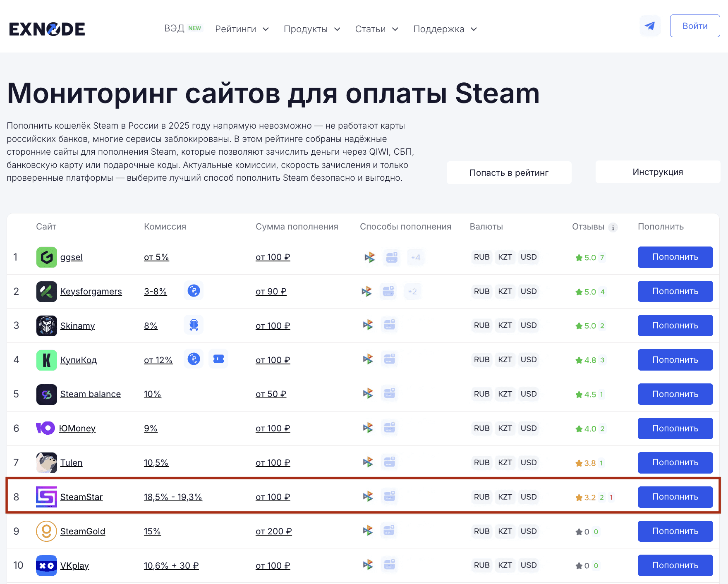Go to the ВЭД section

coord(175,28)
